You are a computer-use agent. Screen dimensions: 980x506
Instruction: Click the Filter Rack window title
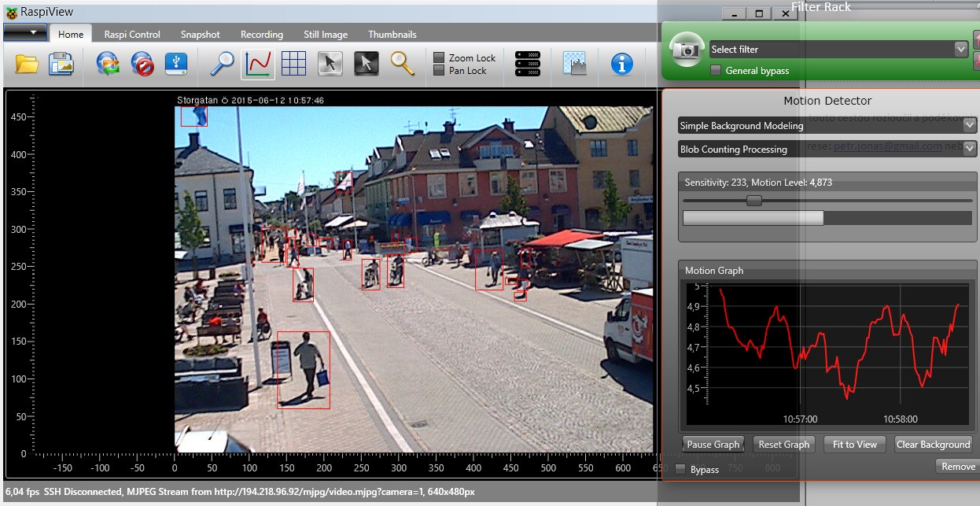pyautogui.click(x=821, y=7)
